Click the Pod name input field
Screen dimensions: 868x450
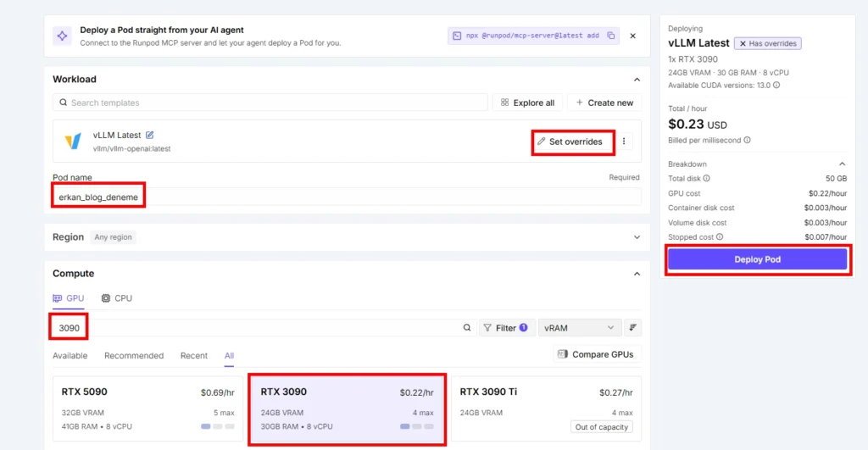coord(347,197)
